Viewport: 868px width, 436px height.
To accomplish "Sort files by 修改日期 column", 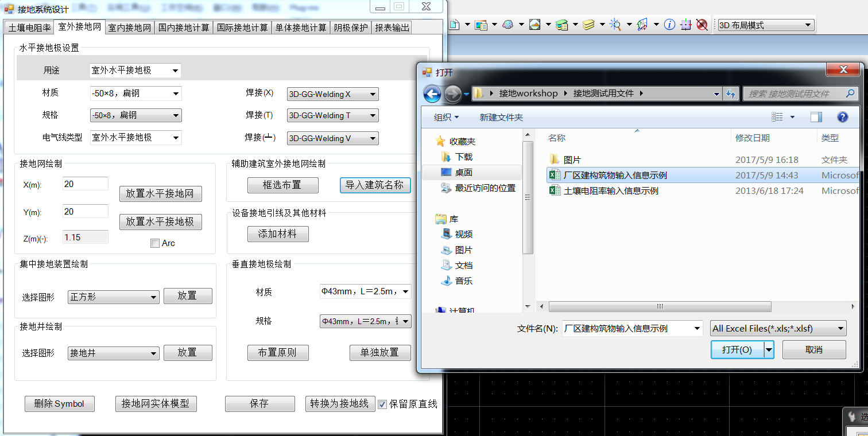I will coord(753,138).
